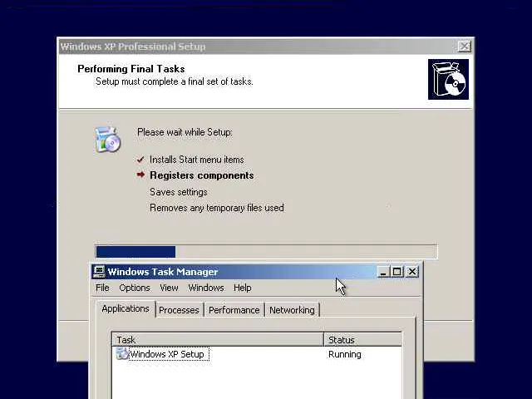Click the 'Installs Start menu items' text

click(197, 160)
